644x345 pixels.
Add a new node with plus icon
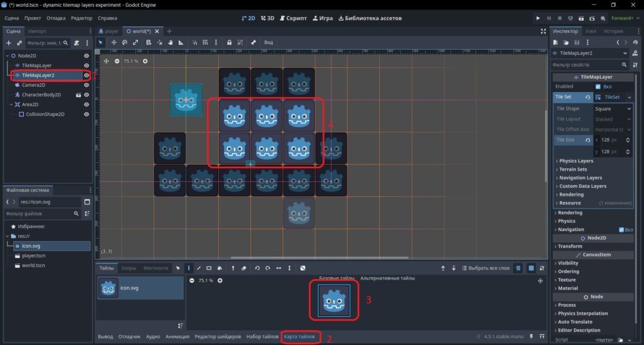tap(9, 43)
